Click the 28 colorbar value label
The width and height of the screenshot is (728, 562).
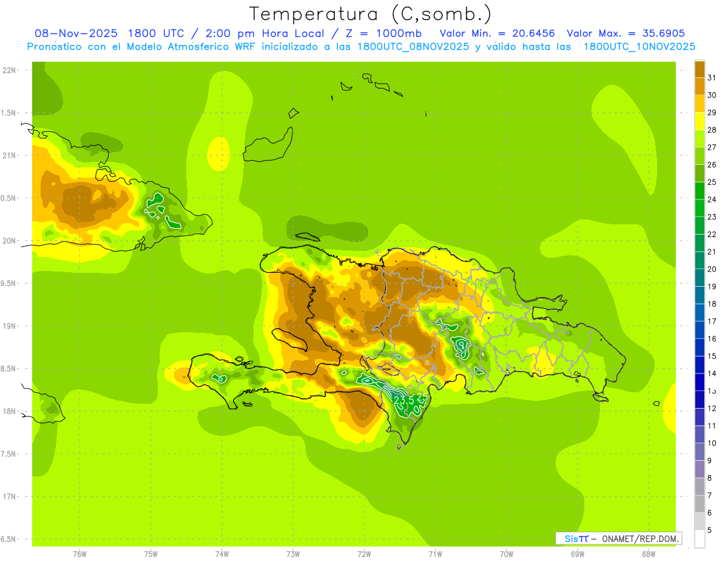coord(712,130)
